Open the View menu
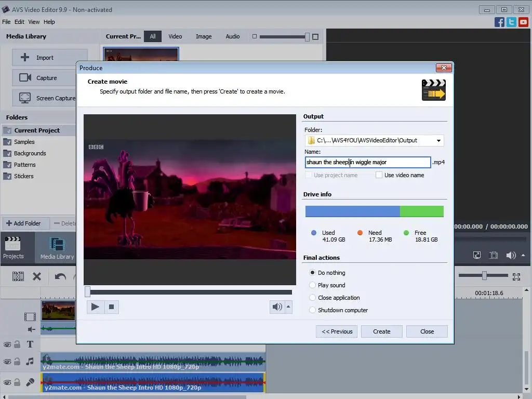Viewport: 532px width, 399px height. point(34,22)
